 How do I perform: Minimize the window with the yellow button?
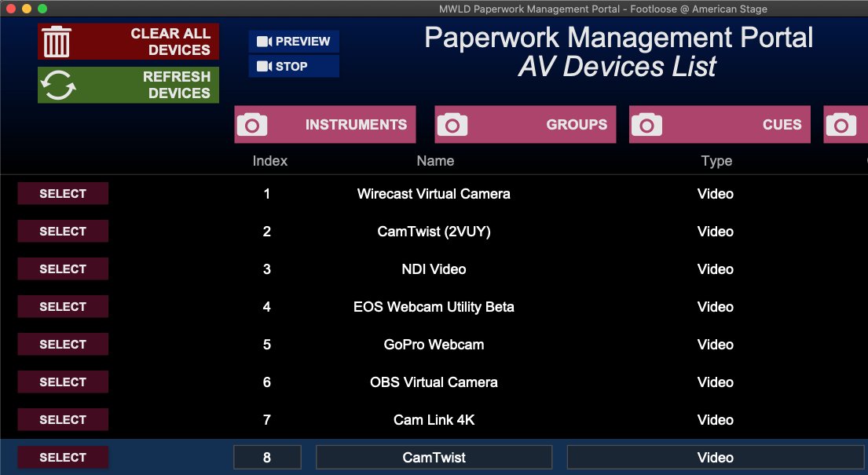tap(26, 9)
